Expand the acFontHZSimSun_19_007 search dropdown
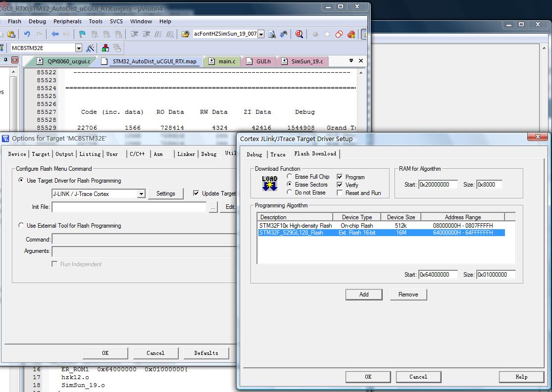 [x=261, y=34]
